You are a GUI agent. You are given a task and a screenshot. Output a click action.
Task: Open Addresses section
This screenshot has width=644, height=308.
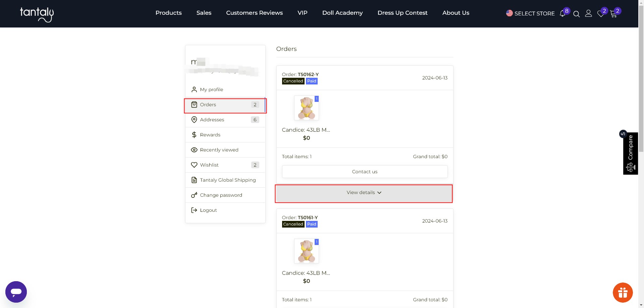(212, 120)
